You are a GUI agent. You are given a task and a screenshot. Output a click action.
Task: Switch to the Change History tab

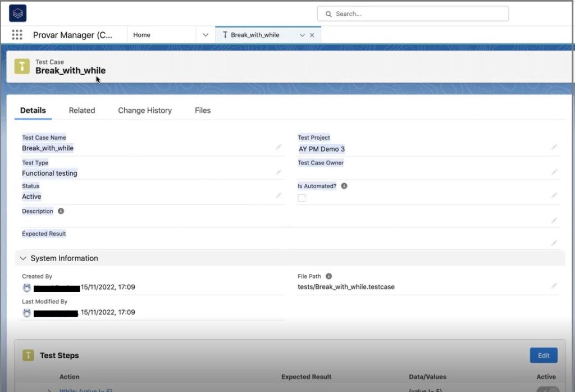[x=145, y=111]
